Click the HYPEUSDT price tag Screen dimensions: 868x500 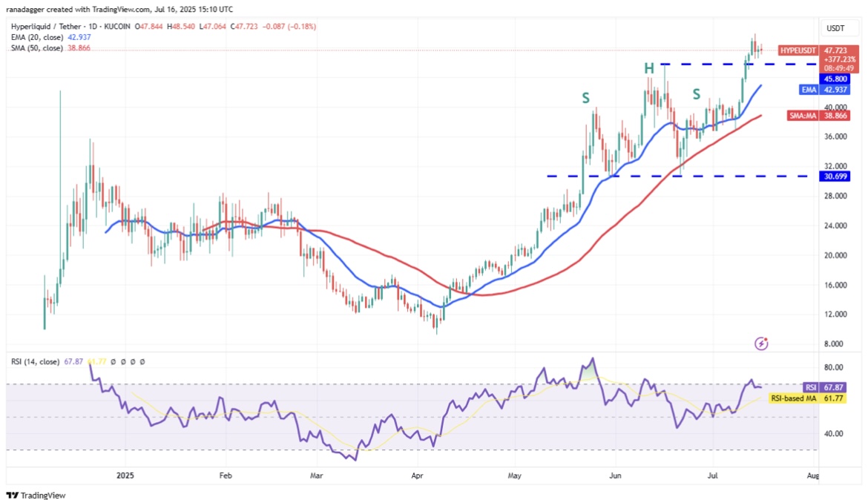click(x=800, y=50)
